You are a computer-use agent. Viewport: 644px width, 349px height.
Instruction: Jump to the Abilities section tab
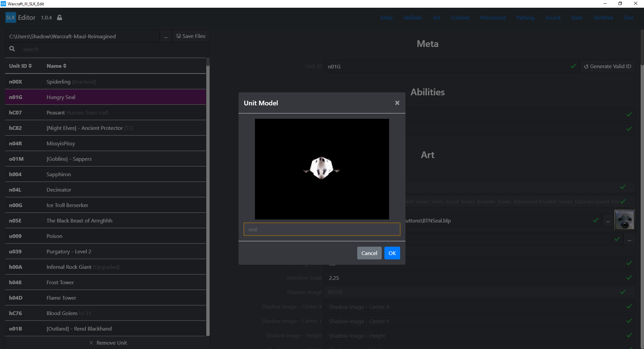[x=413, y=17]
